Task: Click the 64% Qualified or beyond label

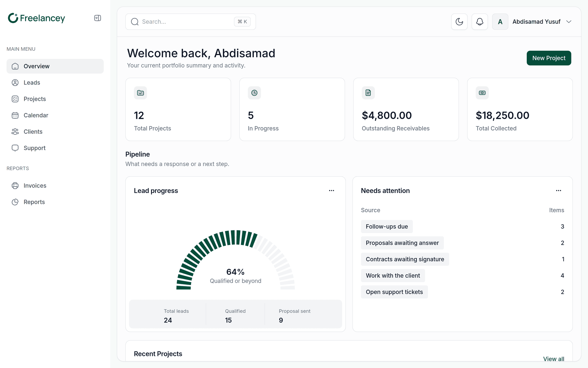Action: pos(235,276)
